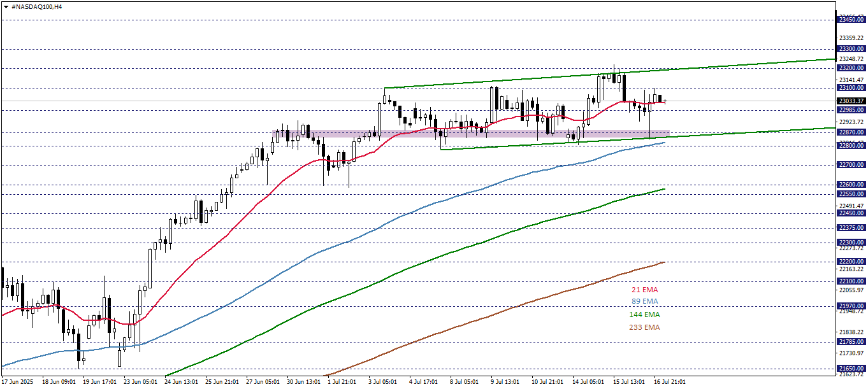Click the 22055.97 price axis value
Viewport: 868px width, 389px height.
[852, 290]
